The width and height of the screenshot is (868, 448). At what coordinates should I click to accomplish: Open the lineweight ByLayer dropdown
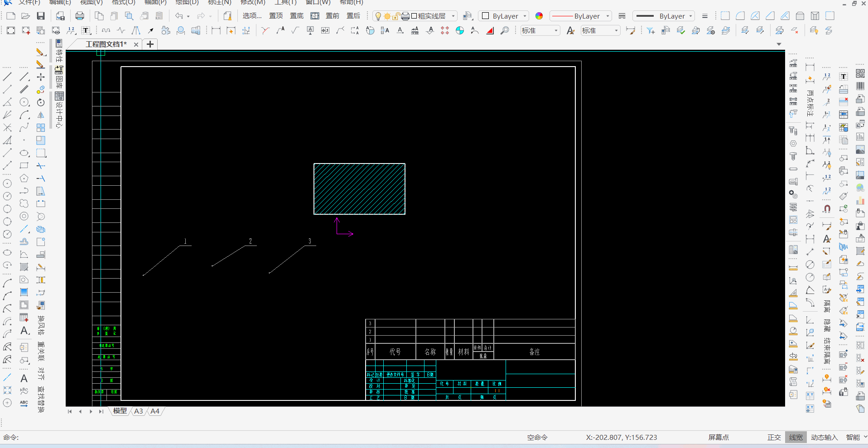click(664, 16)
